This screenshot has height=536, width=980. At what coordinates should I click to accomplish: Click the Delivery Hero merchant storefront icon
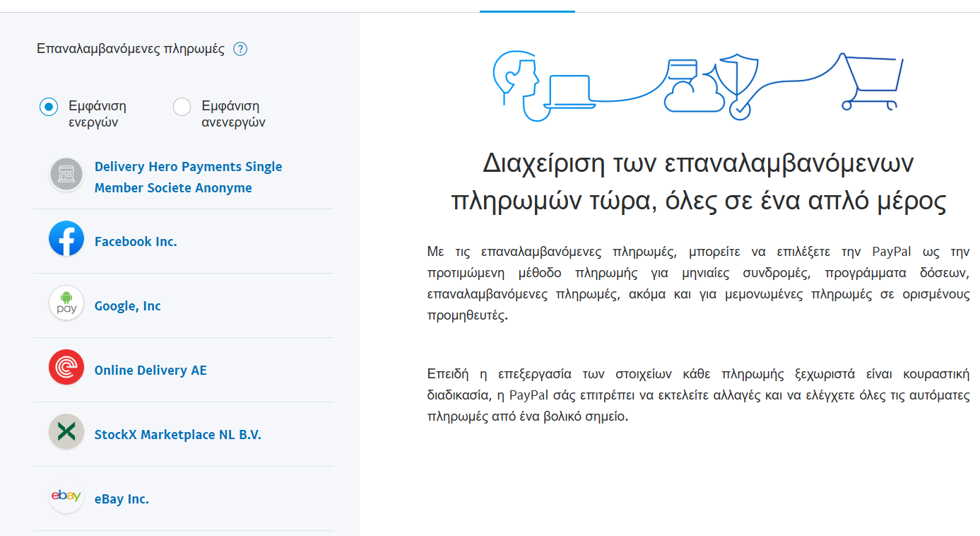coord(66,175)
